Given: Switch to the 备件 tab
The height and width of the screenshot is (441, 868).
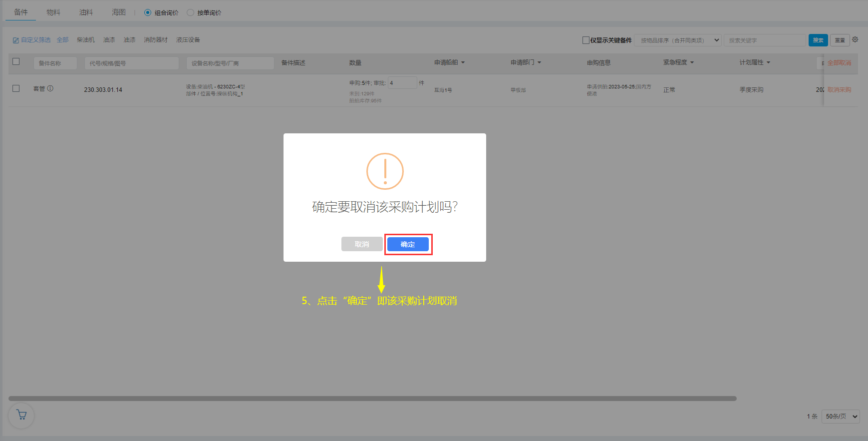Looking at the screenshot, I should point(20,12).
